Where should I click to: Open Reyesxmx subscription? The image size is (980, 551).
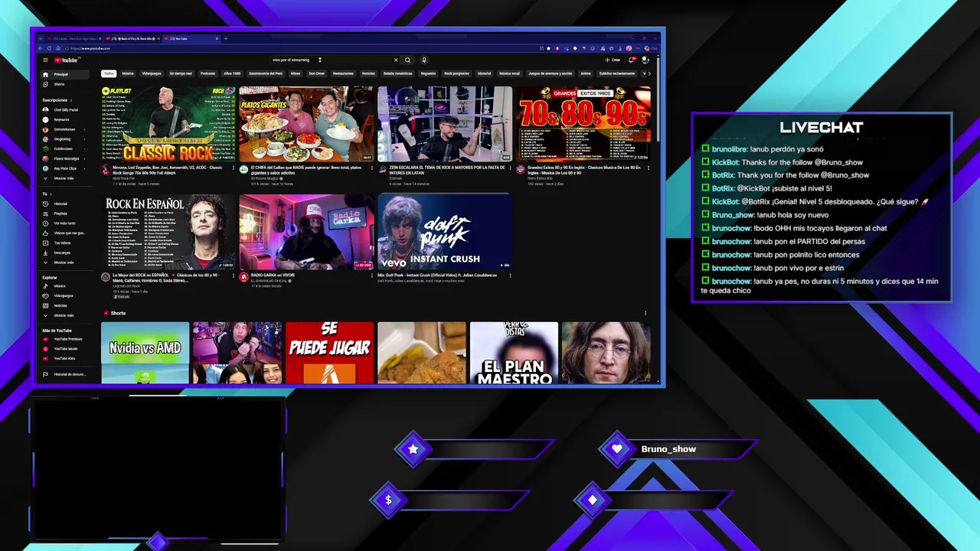[64, 119]
